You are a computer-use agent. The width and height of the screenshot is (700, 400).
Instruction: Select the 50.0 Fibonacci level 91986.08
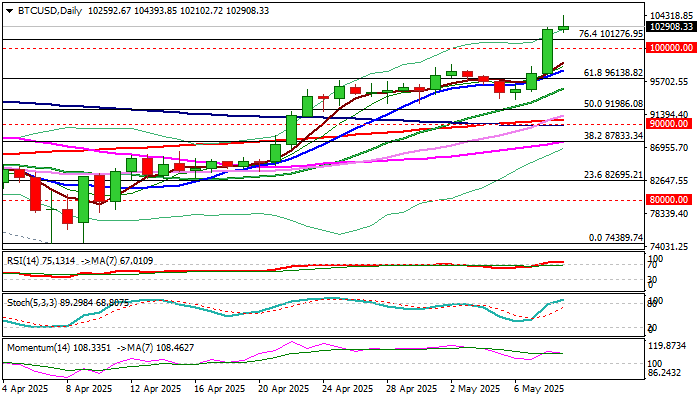613,104
